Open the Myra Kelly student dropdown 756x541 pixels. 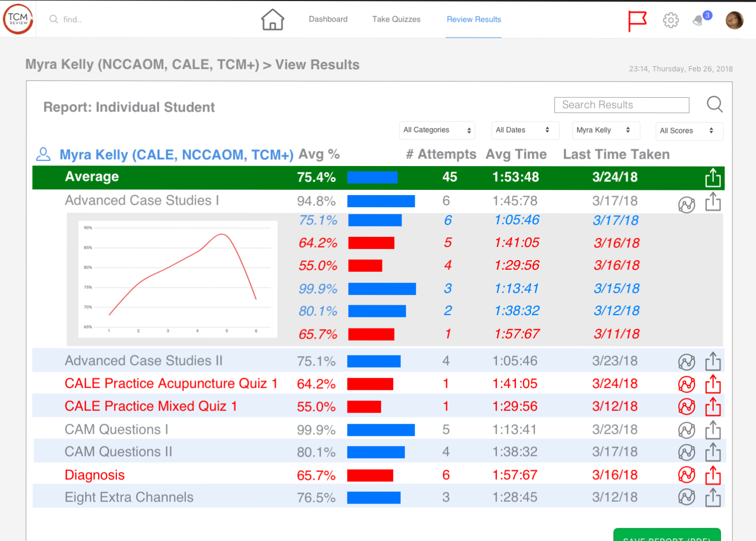coord(606,130)
